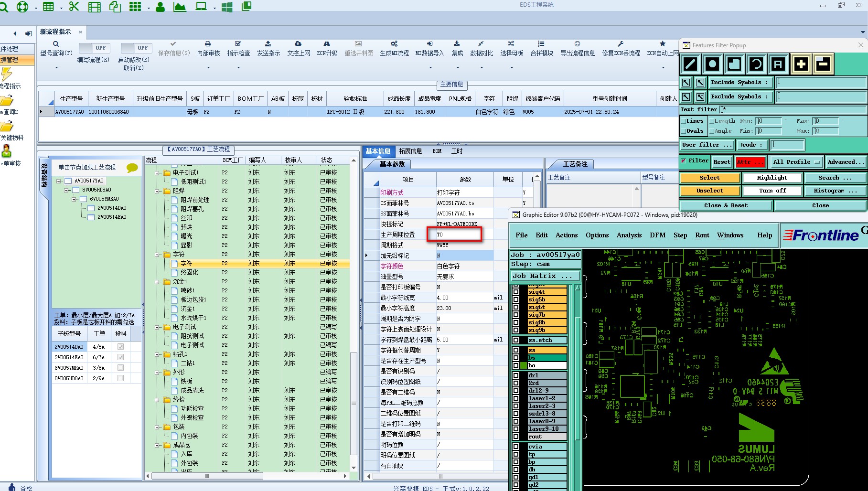Select the pad circle feature icon
Screen dimensions: 868x491
click(712, 64)
